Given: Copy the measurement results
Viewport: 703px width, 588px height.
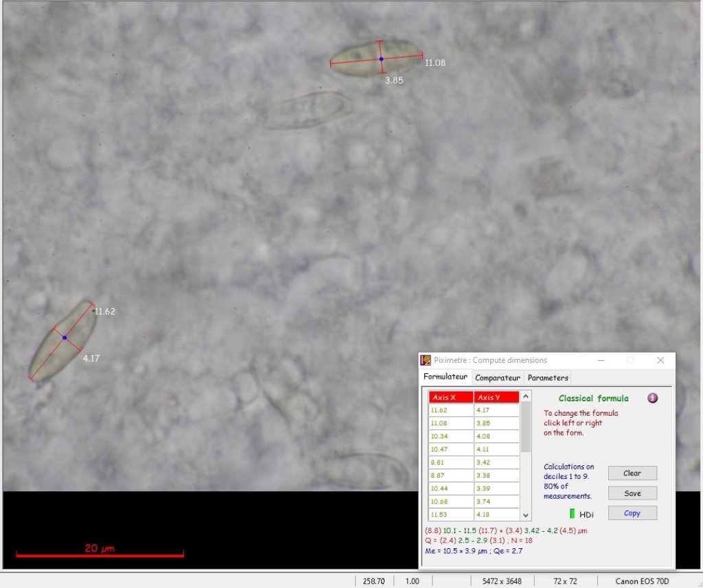Looking at the screenshot, I should (632, 513).
